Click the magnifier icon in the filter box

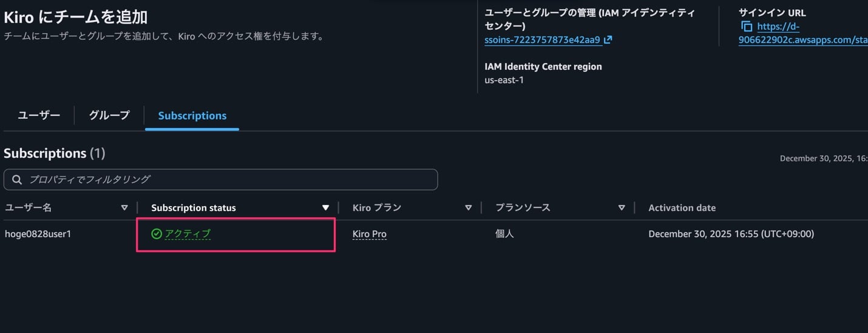pyautogui.click(x=17, y=180)
